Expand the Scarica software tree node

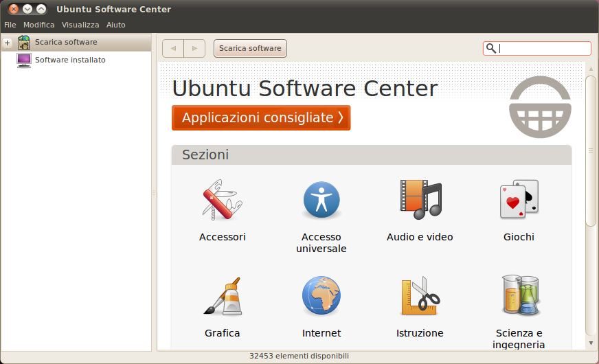point(8,43)
